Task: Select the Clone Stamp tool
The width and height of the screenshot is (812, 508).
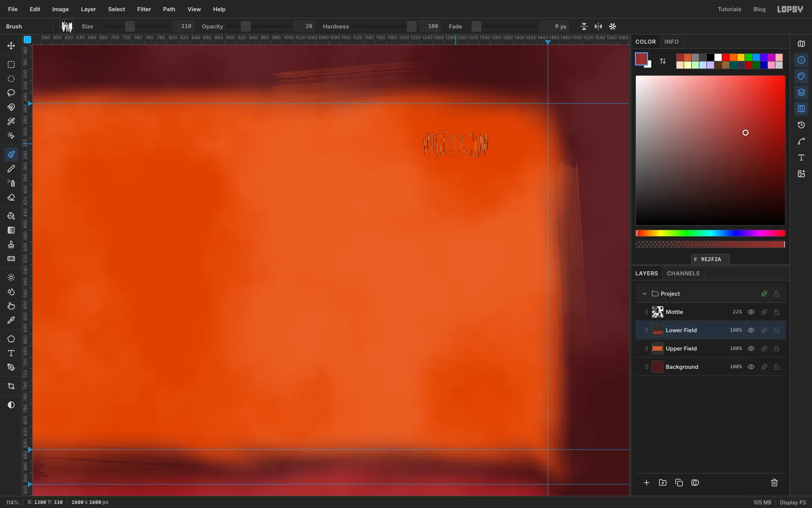Action: [11, 244]
